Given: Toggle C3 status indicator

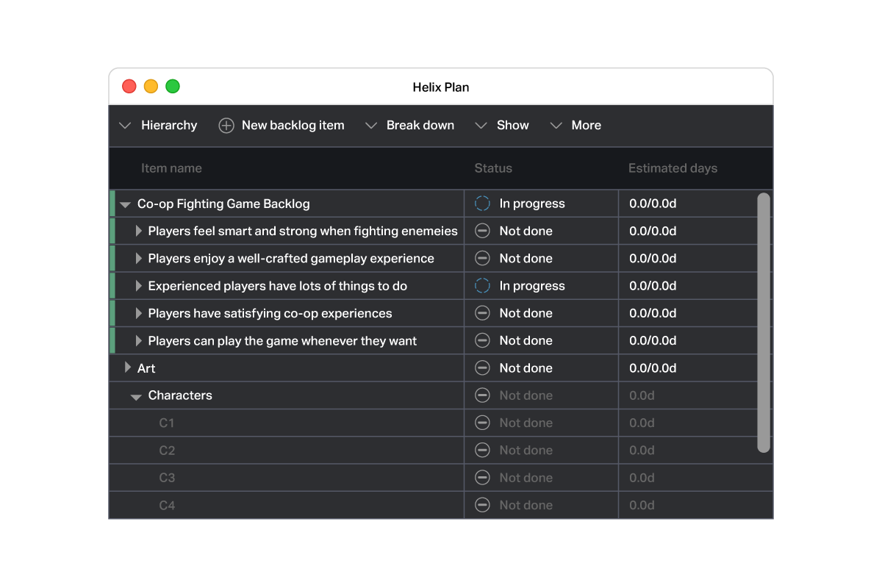Looking at the screenshot, I should (482, 477).
